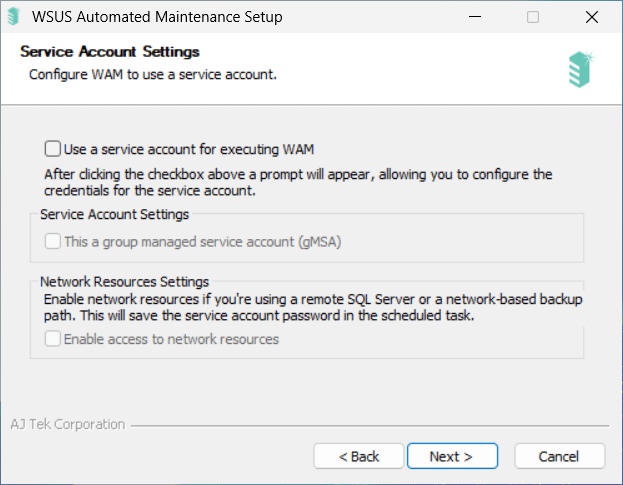This screenshot has width=623, height=485.
Task: Close the WSUS Automated Maintenance Setup window
Action: point(592,17)
